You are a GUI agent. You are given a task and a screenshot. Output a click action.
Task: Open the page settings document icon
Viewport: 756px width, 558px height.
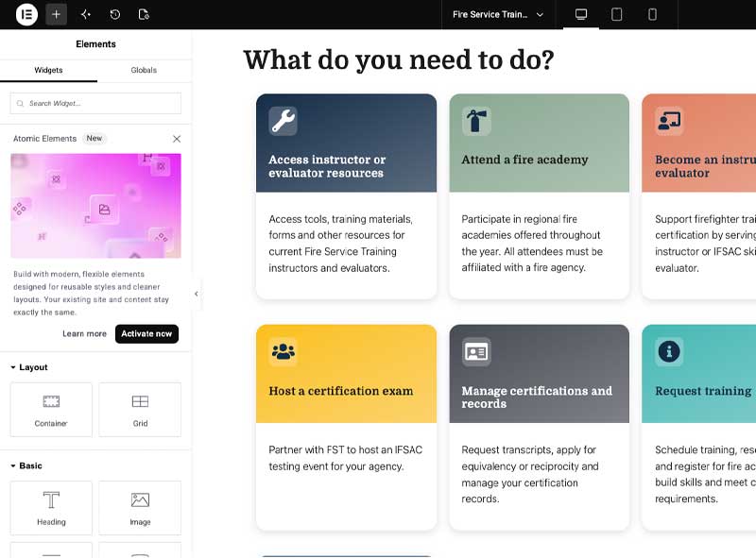pos(144,14)
